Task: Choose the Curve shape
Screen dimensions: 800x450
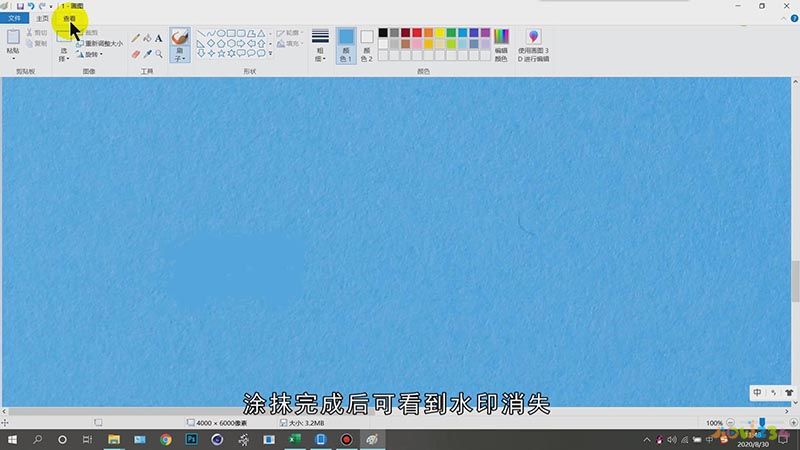Action: 211,33
